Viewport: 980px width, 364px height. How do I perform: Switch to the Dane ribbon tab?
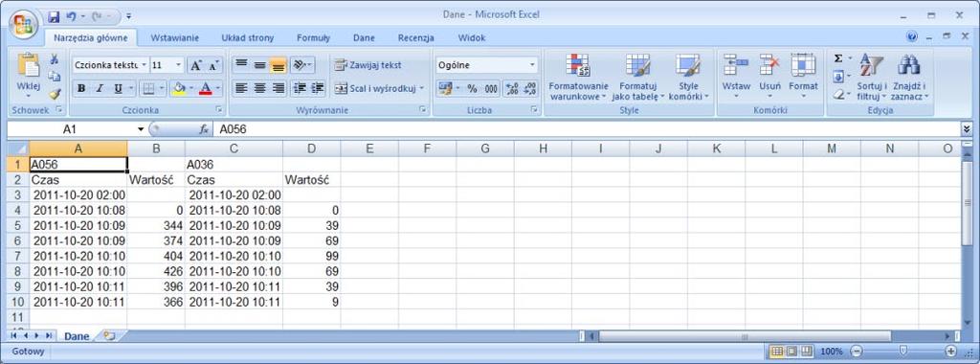[x=364, y=38]
